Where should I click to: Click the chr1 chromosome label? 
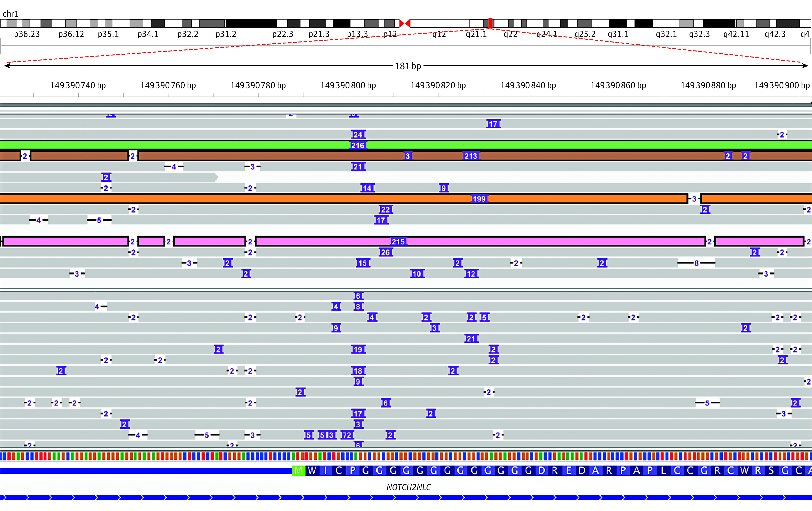(10, 14)
